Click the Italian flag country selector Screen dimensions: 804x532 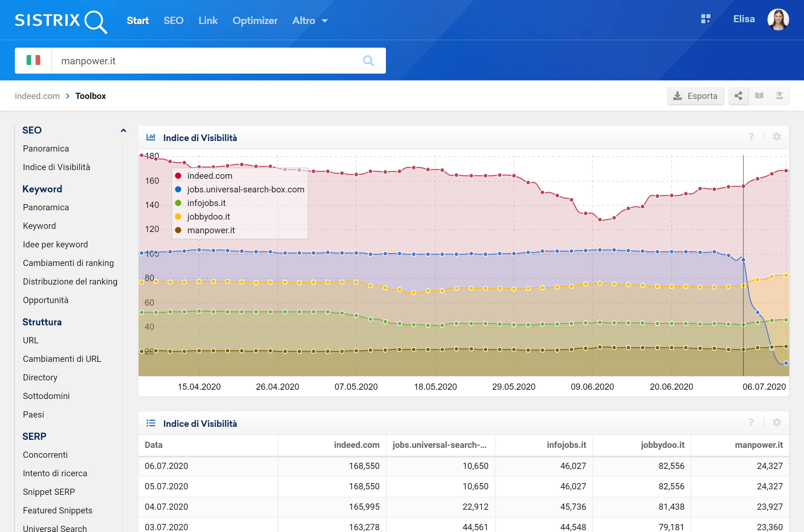point(33,60)
